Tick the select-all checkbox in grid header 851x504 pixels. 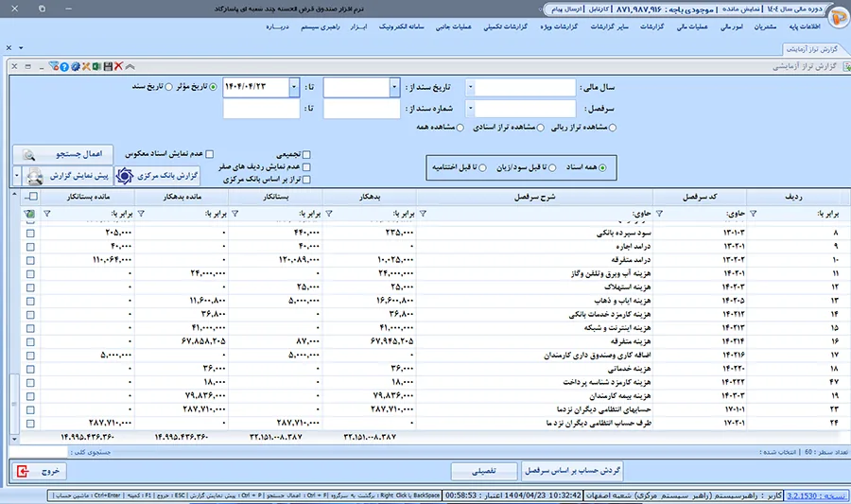(33, 197)
